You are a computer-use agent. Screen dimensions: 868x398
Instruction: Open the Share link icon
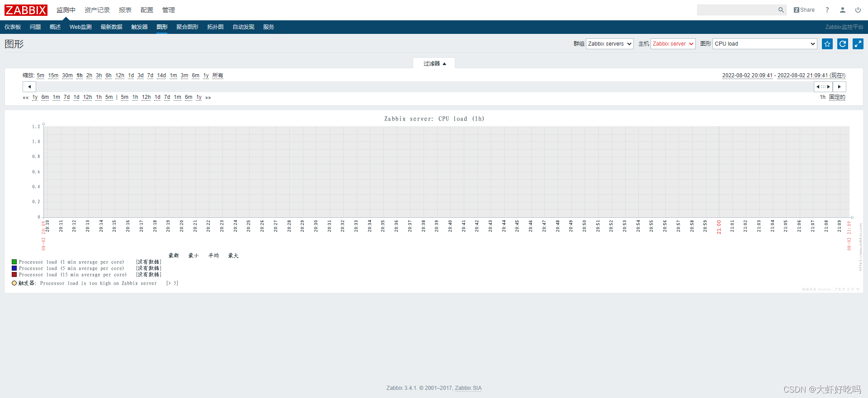804,10
